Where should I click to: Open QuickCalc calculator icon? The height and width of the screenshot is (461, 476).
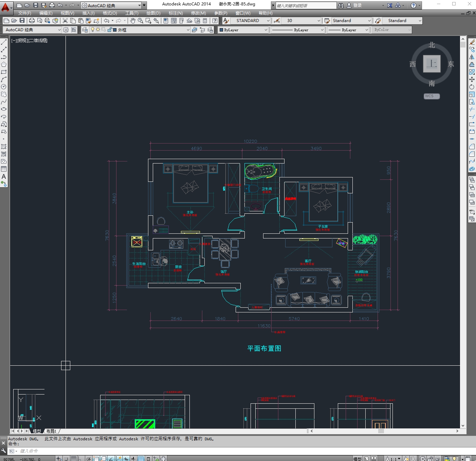click(x=205, y=21)
